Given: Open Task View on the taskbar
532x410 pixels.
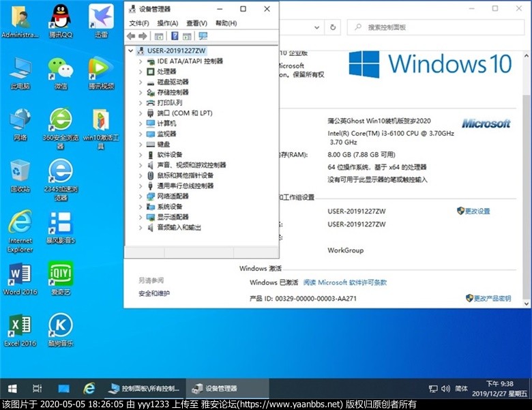Looking at the screenshot, I should [x=38, y=388].
